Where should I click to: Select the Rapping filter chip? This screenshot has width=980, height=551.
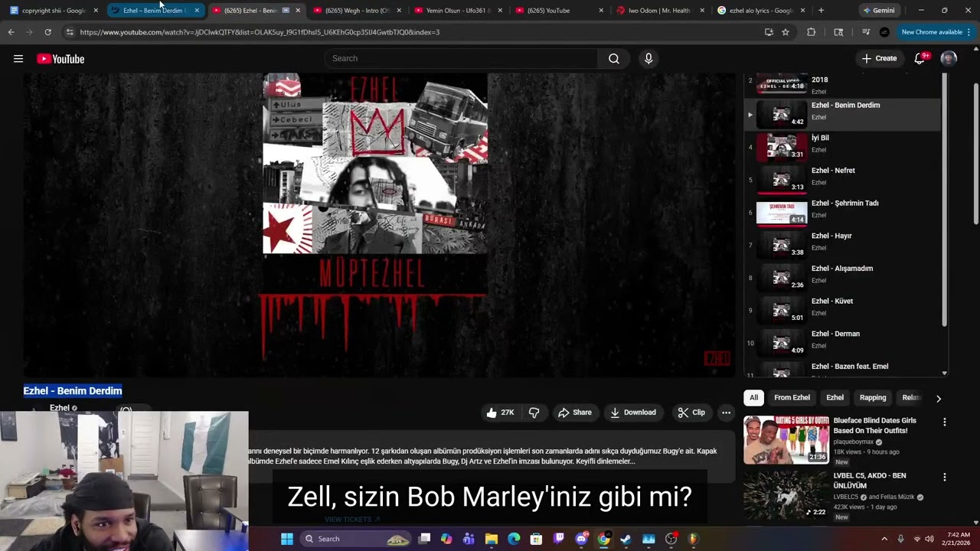coord(873,398)
